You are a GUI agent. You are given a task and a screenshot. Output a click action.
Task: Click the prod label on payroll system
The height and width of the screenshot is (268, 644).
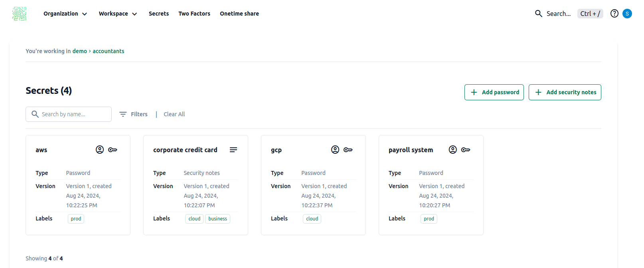[x=429, y=219]
